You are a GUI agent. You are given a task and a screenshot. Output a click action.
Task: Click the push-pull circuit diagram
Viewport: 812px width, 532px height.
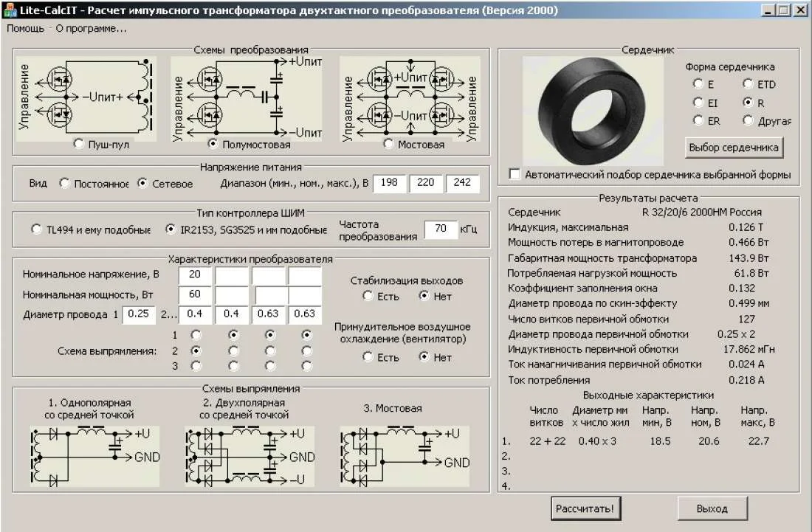coord(86,97)
